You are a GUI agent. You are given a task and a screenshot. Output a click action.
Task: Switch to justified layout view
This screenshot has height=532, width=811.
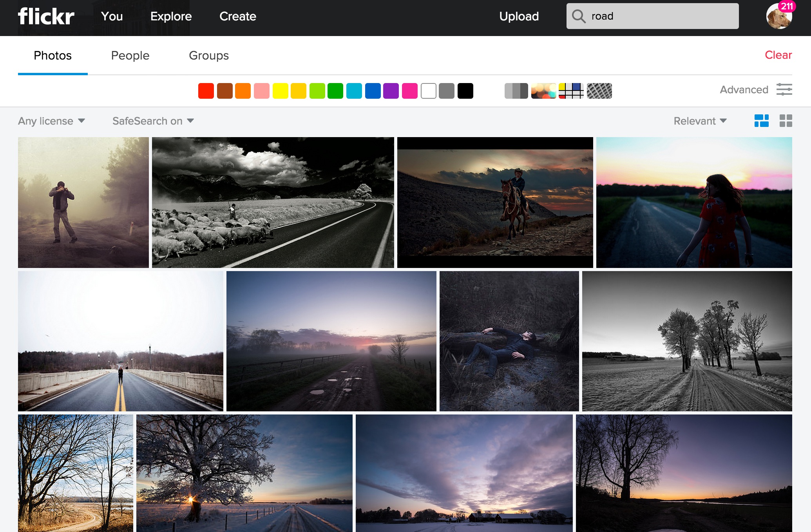click(762, 121)
